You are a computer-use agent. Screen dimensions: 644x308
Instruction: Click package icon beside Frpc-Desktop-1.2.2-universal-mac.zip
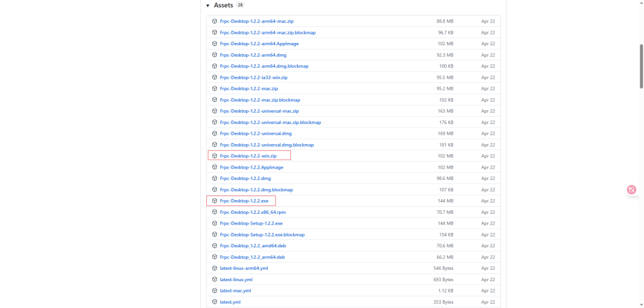coord(215,111)
